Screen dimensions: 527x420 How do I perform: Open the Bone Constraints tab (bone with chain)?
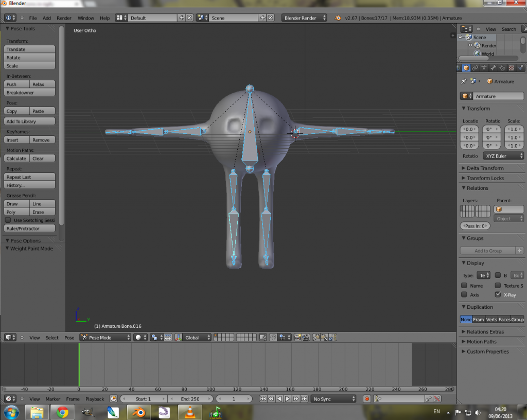pos(502,68)
